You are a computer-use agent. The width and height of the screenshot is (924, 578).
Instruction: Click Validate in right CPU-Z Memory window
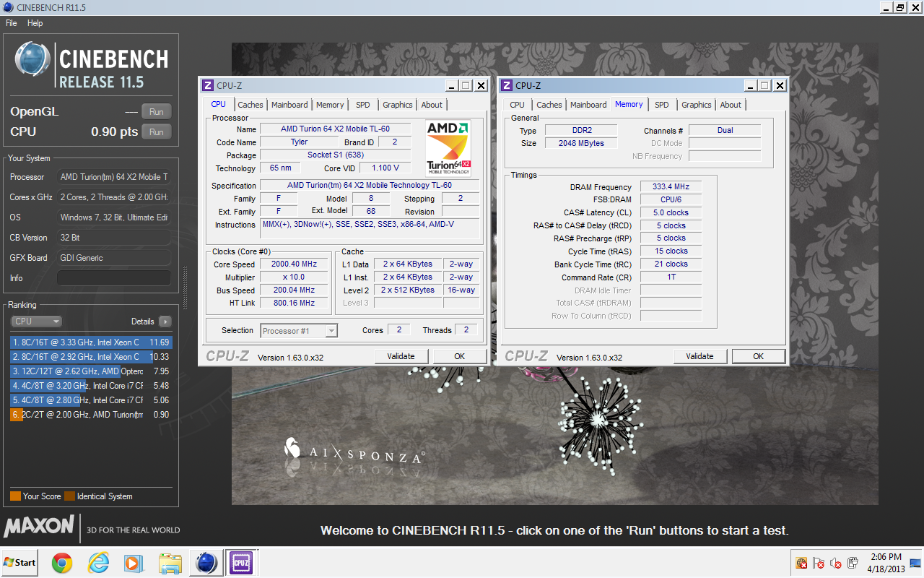coord(700,356)
